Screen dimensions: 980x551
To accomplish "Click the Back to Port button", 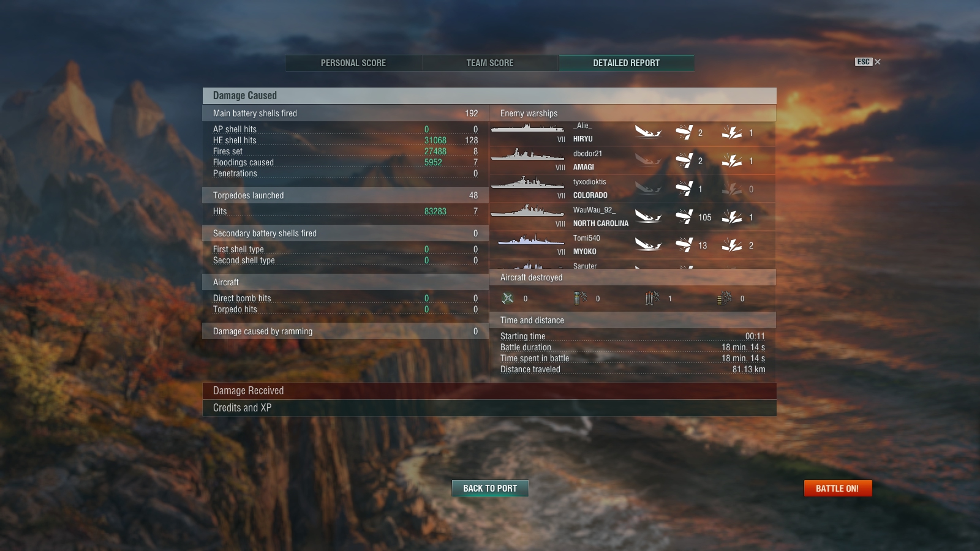I will point(490,488).
